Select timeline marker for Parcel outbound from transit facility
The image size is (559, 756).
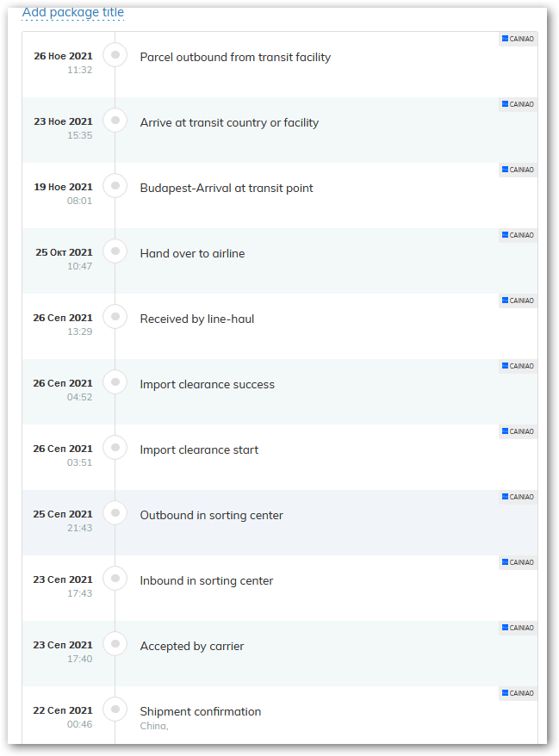115,55
